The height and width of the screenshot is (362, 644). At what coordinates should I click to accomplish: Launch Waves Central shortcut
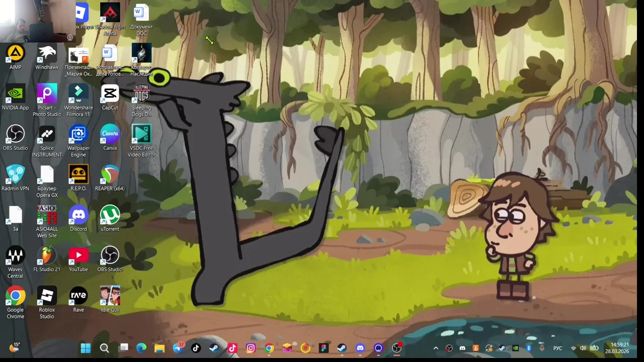[15, 262]
